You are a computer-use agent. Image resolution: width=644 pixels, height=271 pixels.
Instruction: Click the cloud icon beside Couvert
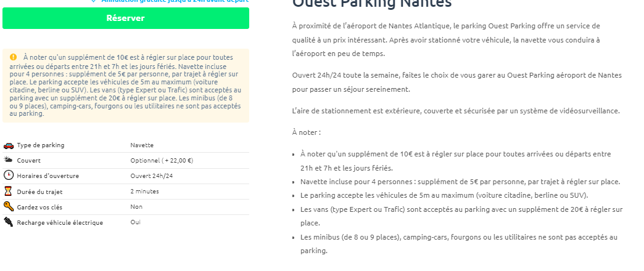point(9,160)
